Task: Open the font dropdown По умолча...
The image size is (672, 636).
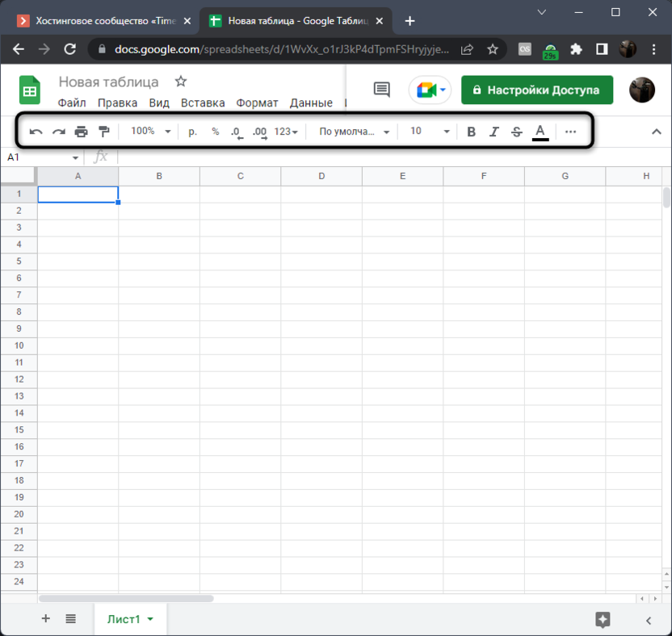Action: 354,132
